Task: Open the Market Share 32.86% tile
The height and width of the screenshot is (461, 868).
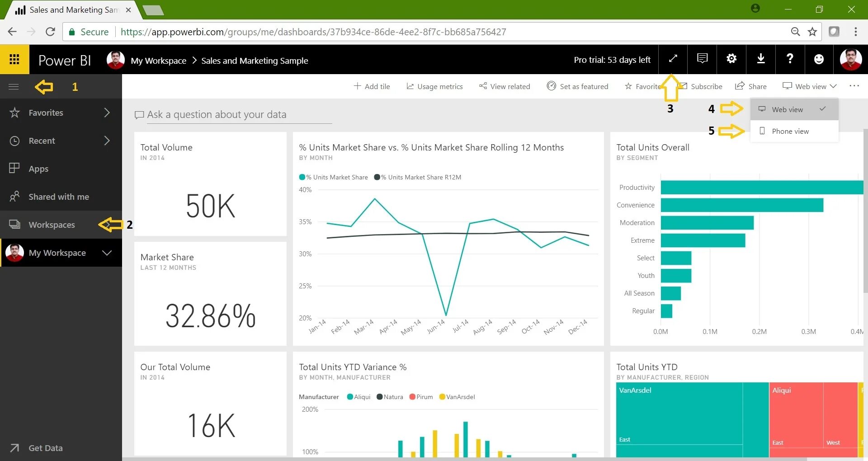Action: point(210,294)
